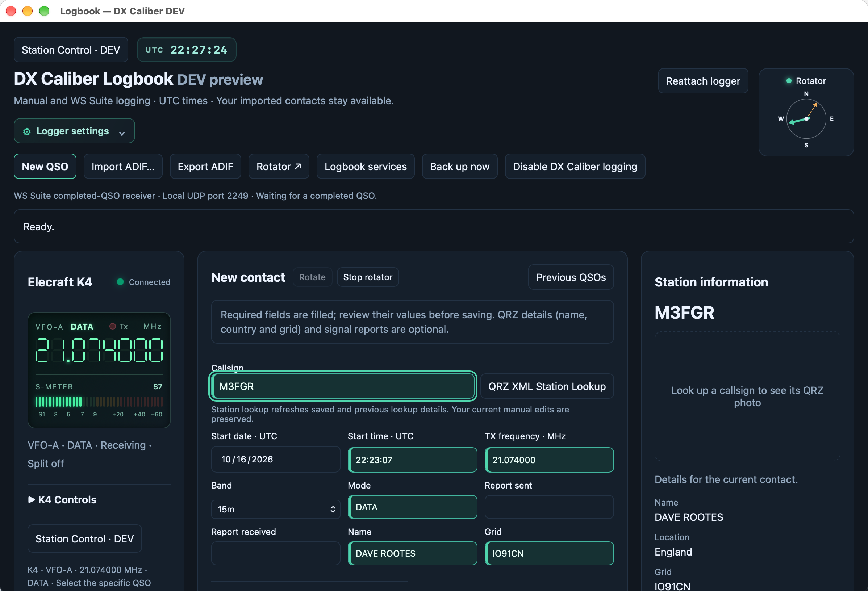Open the Band 15m dropdown
The width and height of the screenshot is (868, 591).
point(276,509)
